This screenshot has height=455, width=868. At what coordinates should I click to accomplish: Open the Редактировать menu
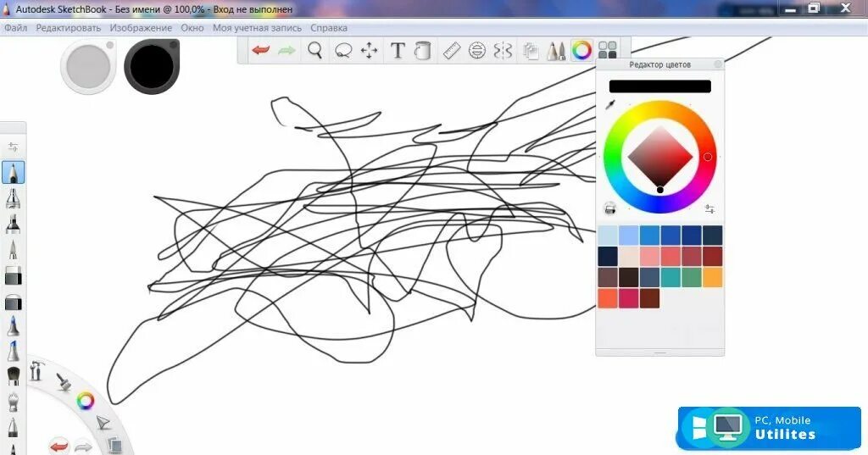[x=68, y=28]
